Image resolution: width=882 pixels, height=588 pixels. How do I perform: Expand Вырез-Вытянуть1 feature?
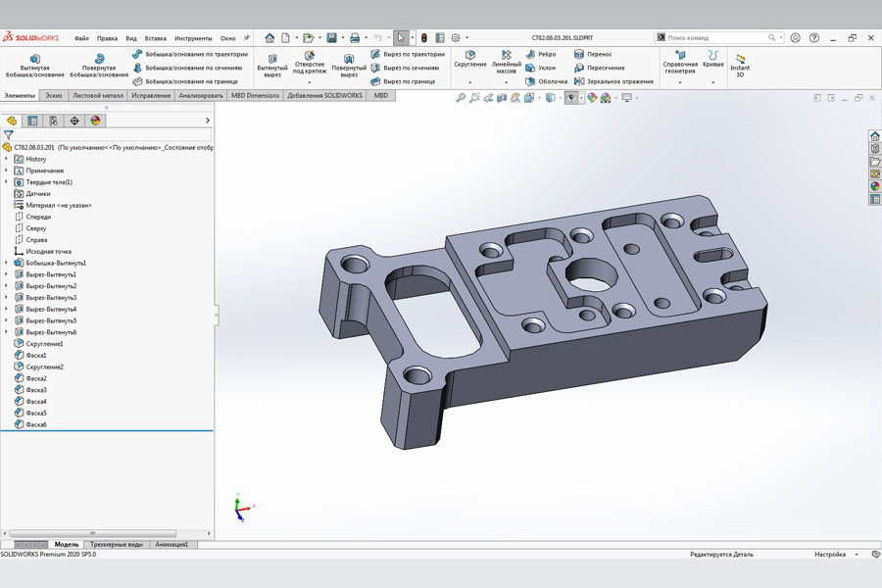pyautogui.click(x=6, y=274)
